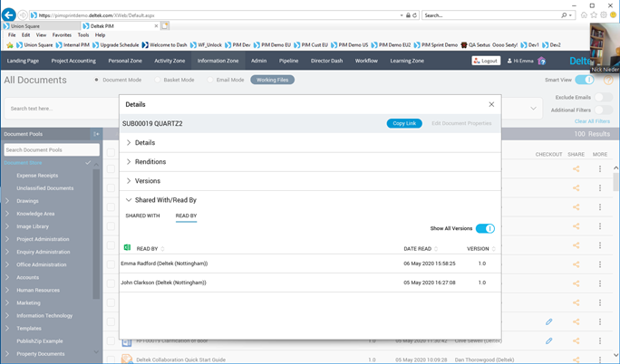
Task: Close the Details dialog
Action: pyautogui.click(x=491, y=105)
